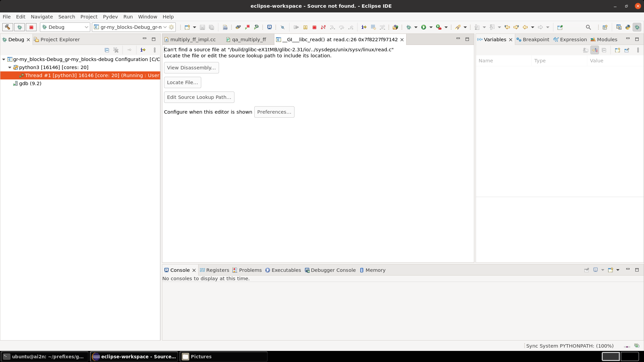The height and width of the screenshot is (362, 644).
Task: Switch to the C/C++ perspective icon
Action: (619, 27)
